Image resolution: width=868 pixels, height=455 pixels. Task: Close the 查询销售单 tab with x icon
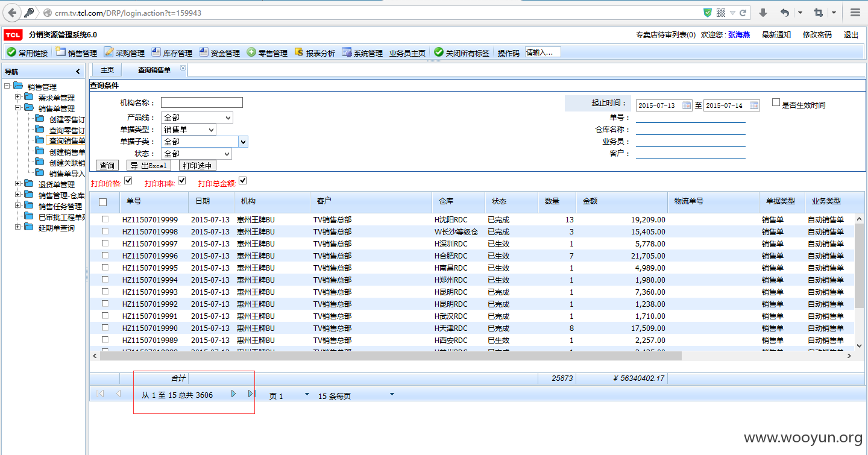pyautogui.click(x=183, y=67)
